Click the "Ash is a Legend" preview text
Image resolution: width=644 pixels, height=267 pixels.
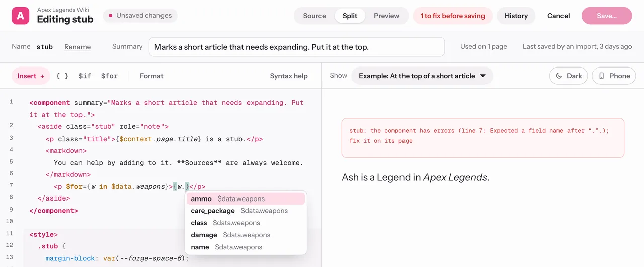point(415,177)
